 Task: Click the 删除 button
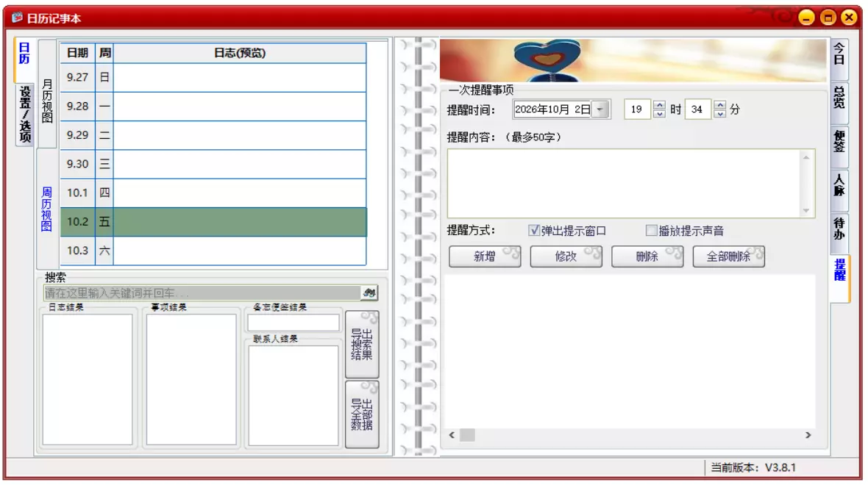point(647,256)
